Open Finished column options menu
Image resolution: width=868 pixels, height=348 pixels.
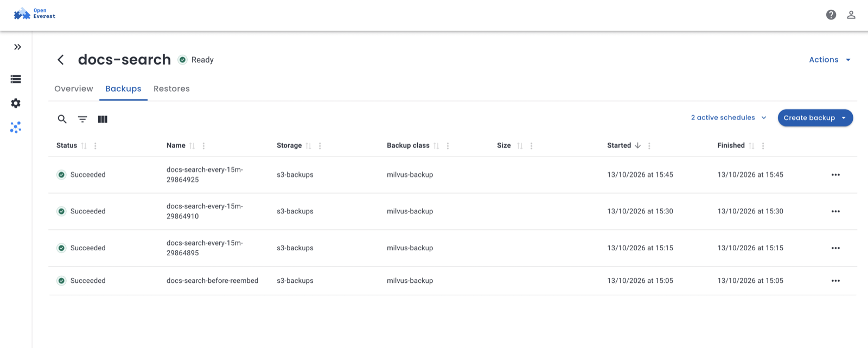[763, 146]
